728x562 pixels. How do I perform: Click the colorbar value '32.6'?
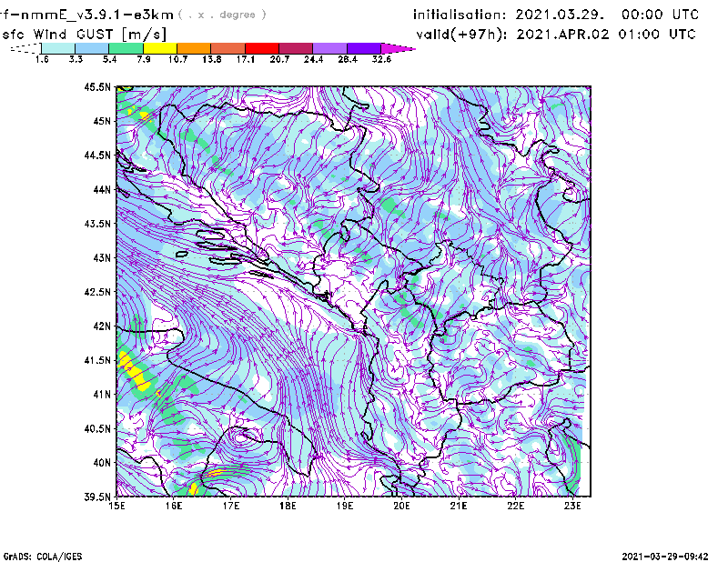381,59
